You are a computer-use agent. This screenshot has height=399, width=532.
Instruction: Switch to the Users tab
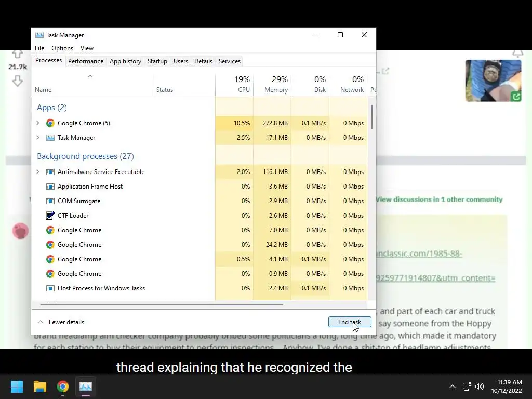pyautogui.click(x=180, y=61)
